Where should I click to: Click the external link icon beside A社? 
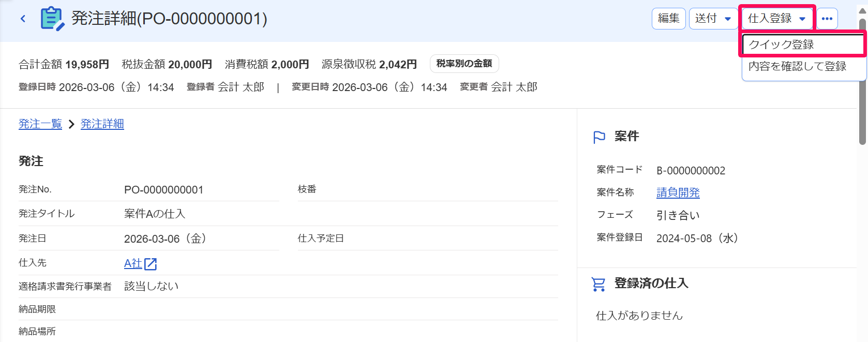point(151,264)
